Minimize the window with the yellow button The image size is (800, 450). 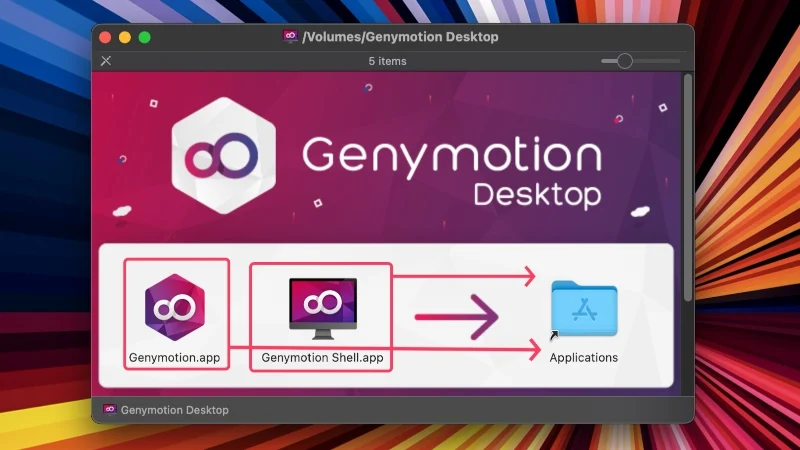(125, 37)
